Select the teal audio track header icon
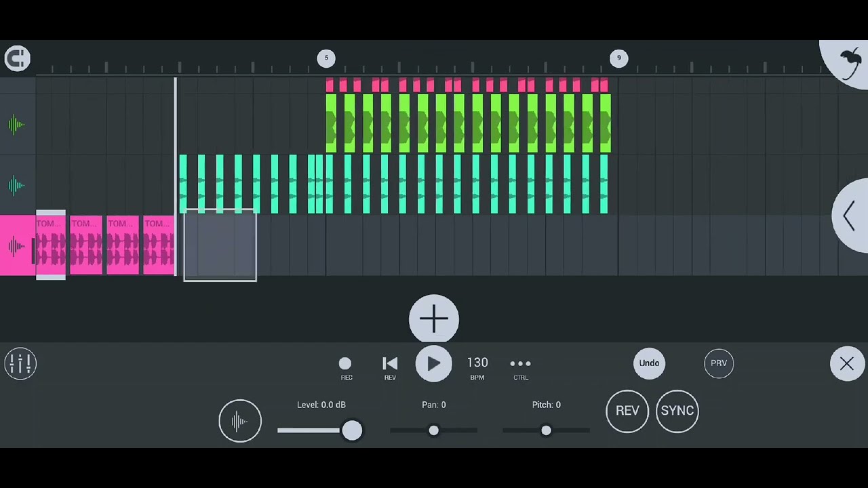 (x=17, y=185)
